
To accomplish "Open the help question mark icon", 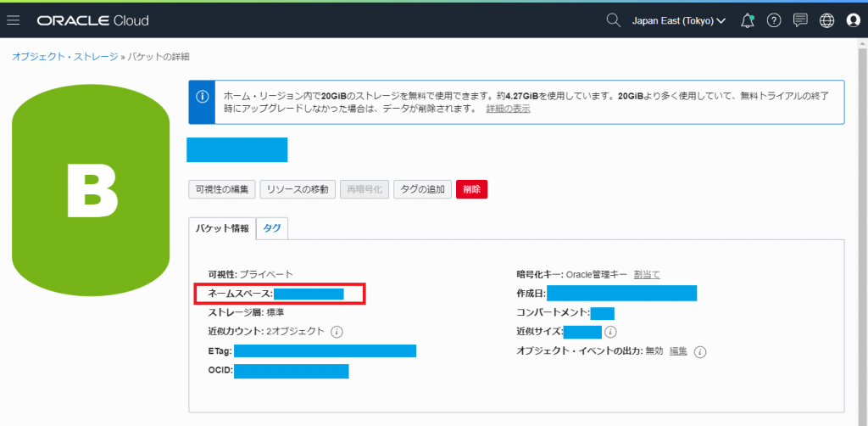I will [x=773, y=20].
